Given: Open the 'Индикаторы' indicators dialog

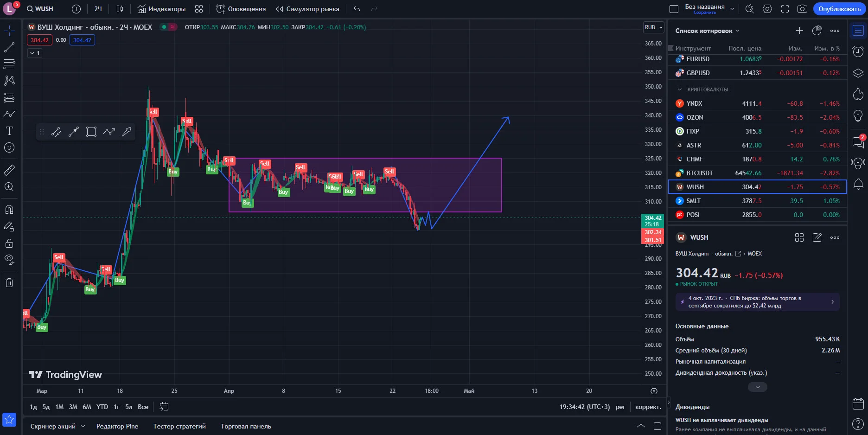Looking at the screenshot, I should 161,9.
